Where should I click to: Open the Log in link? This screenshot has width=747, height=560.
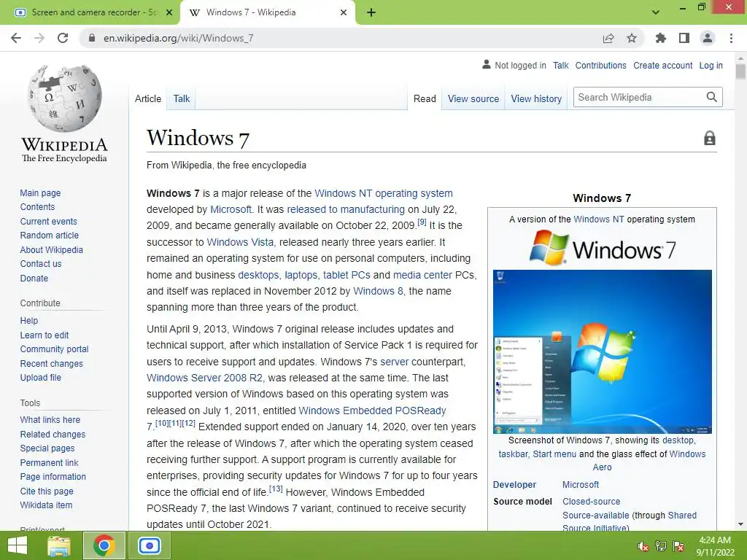[x=711, y=65]
